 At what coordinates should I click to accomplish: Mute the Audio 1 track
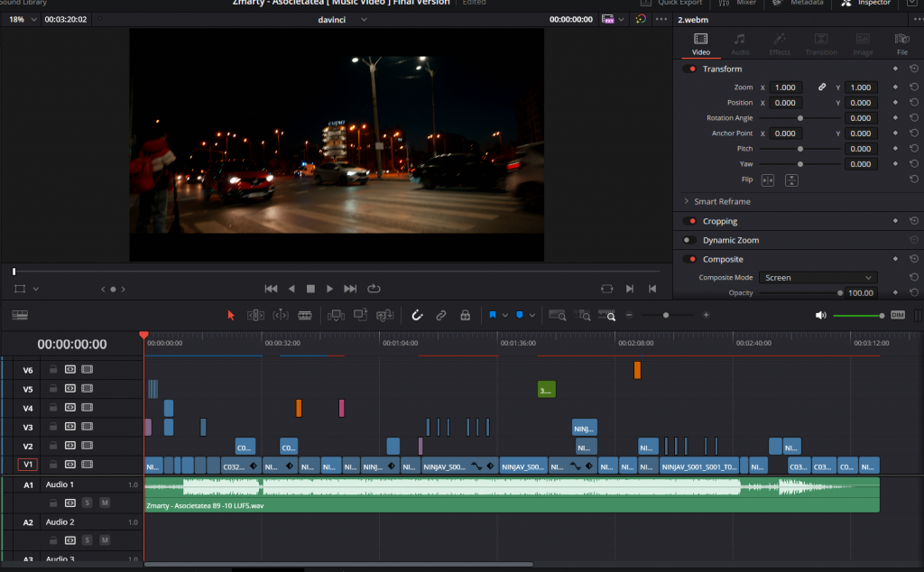pyautogui.click(x=105, y=503)
